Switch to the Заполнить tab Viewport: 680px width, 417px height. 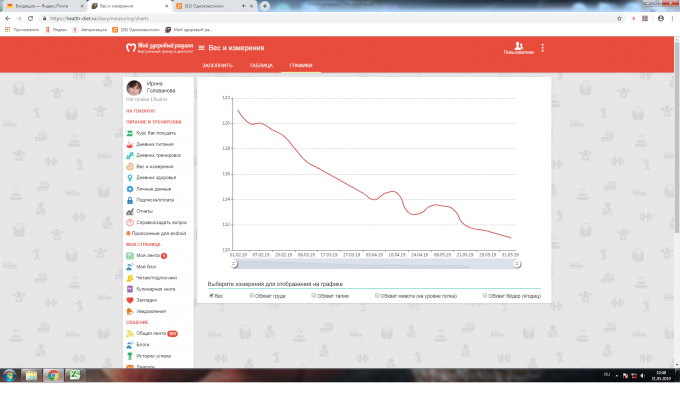tap(217, 65)
